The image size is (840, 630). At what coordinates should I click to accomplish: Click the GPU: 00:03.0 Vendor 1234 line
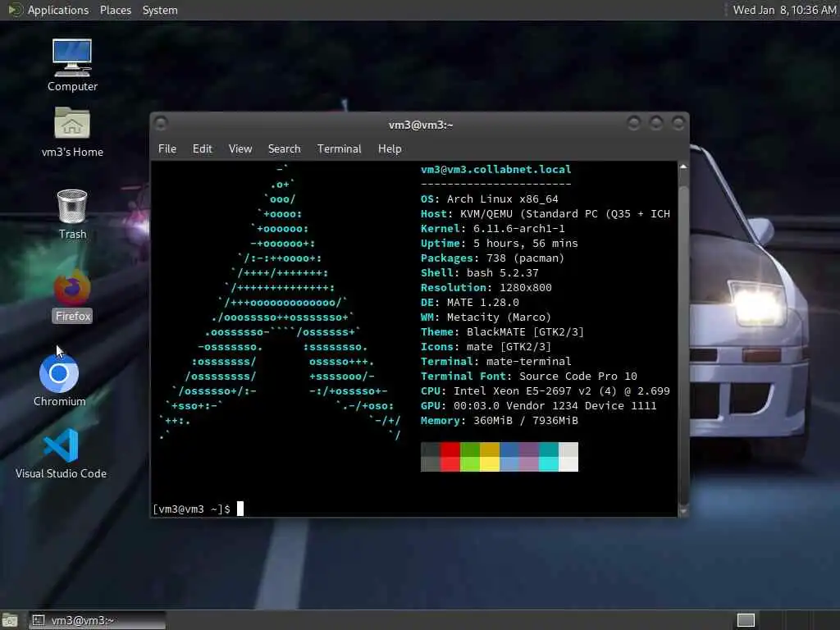[538, 406]
